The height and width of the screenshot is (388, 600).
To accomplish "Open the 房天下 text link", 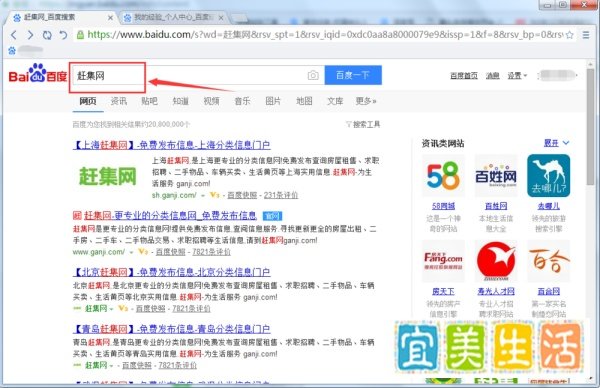I will 443,292.
